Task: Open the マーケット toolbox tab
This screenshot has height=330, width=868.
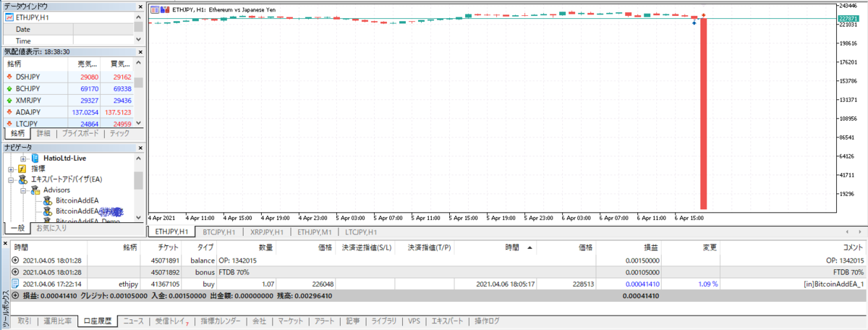Action: tap(292, 320)
